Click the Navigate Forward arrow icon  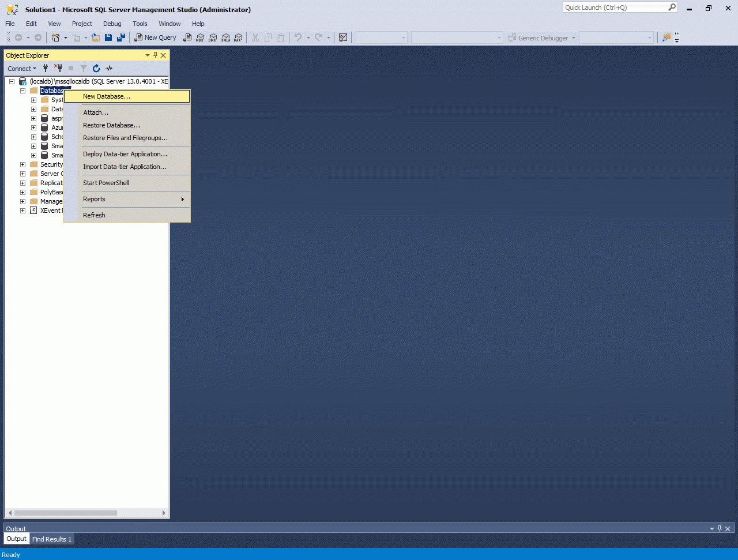(38, 37)
